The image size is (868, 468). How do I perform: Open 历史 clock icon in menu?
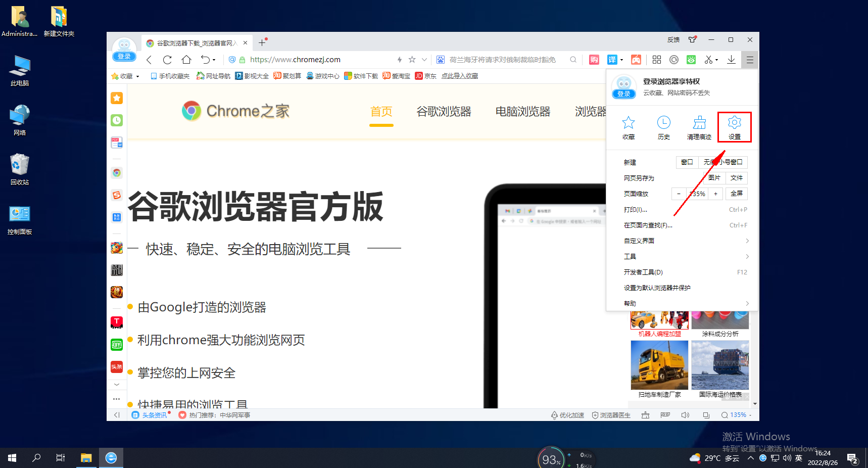point(664,127)
